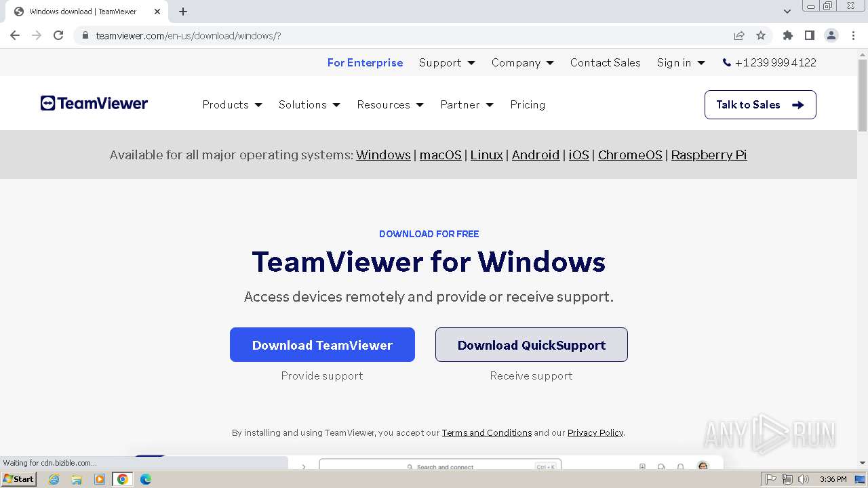The width and height of the screenshot is (868, 488).
Task: Click Download QuickSupport button
Action: [x=532, y=344]
